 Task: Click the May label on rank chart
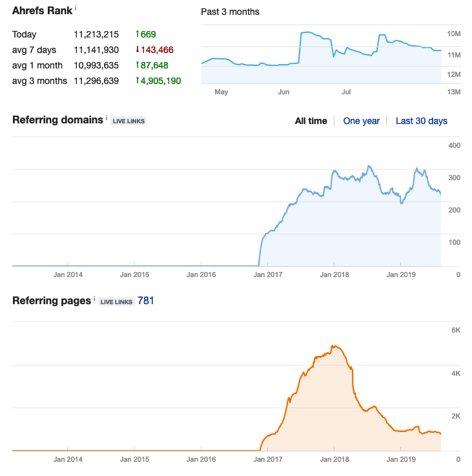click(221, 92)
